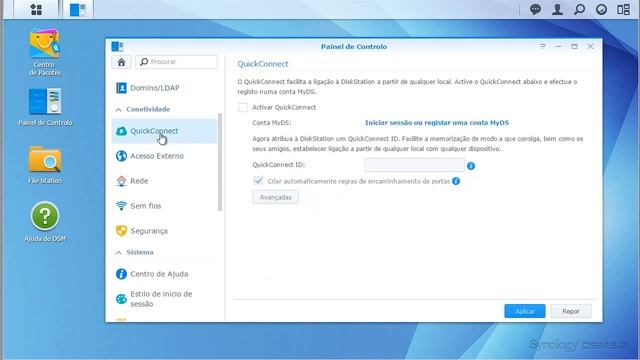
Task: Click the Procurar search field
Action: pyautogui.click(x=176, y=62)
